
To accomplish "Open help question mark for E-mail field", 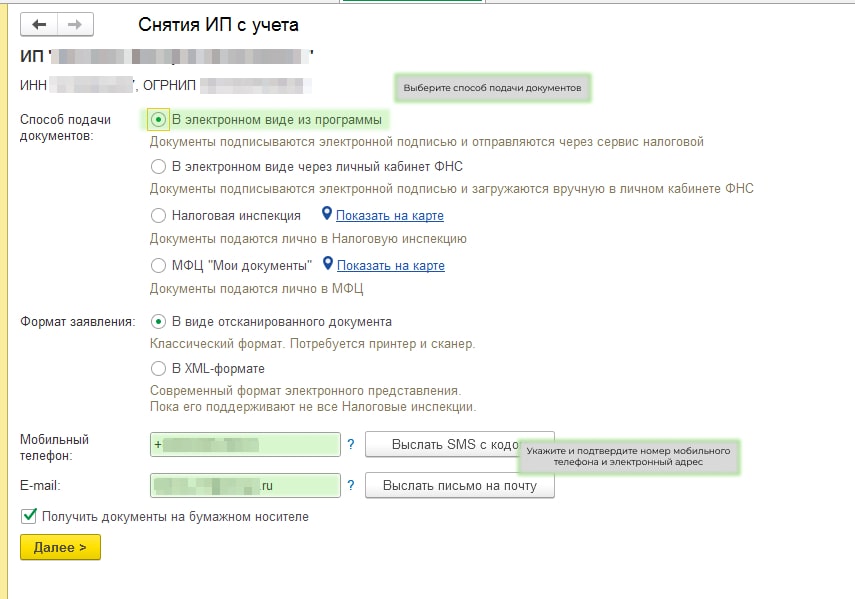I will (x=350, y=486).
